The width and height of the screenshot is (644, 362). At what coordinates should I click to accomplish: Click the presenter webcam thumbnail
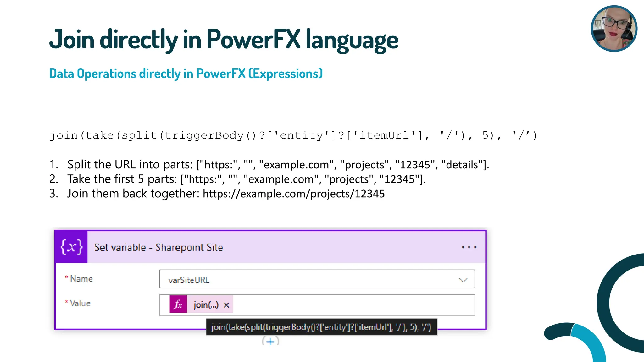click(x=614, y=29)
